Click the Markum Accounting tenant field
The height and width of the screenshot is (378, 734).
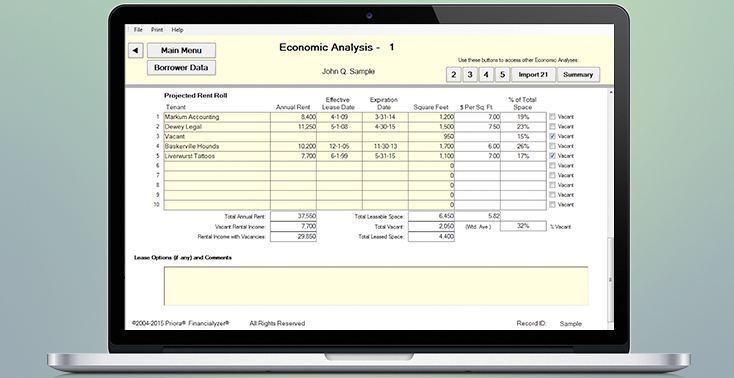[x=217, y=117]
